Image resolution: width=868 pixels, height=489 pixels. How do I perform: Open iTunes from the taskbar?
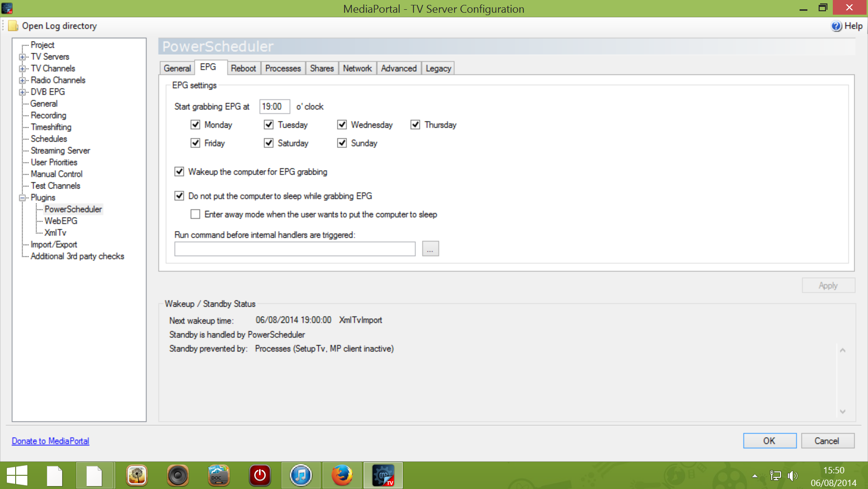(x=301, y=475)
